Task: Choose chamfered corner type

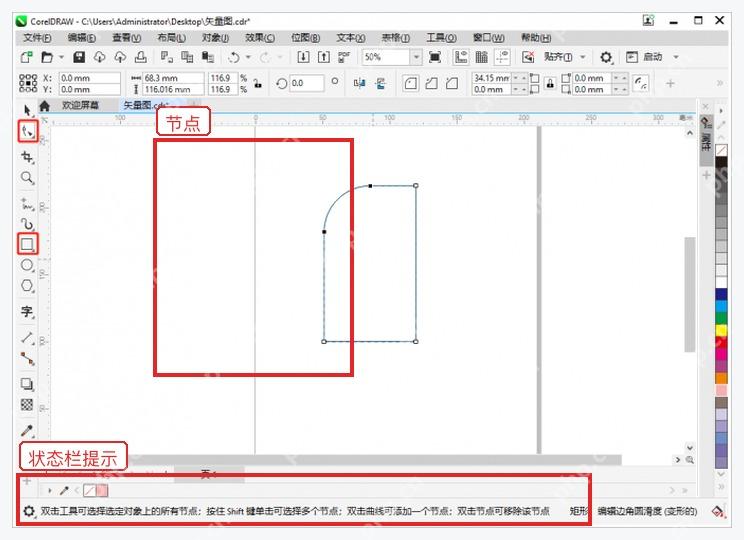Action: click(x=452, y=84)
